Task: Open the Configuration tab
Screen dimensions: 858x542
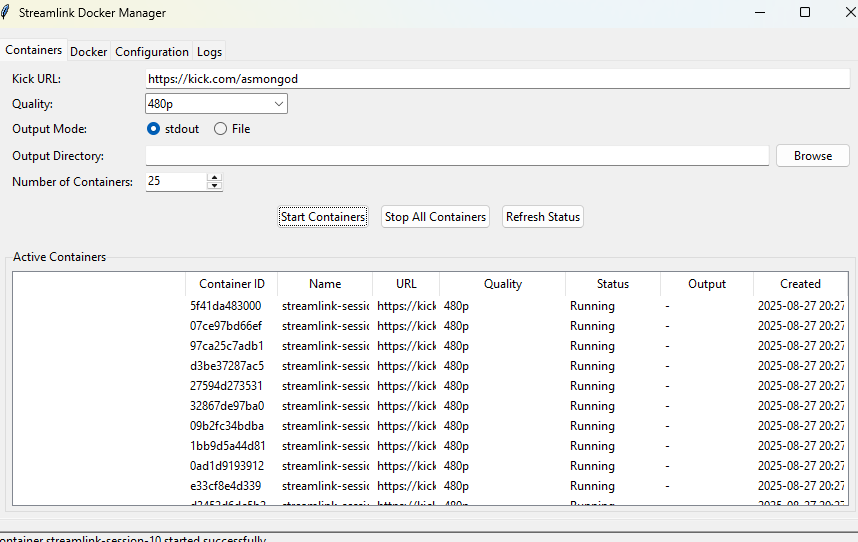Action: pyautogui.click(x=151, y=51)
